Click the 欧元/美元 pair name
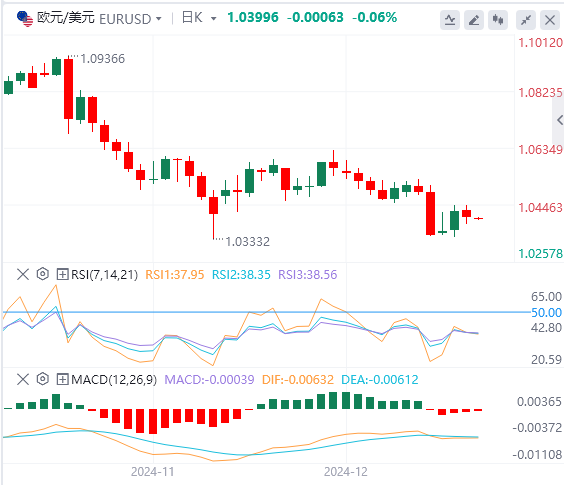The width and height of the screenshot is (564, 485). click(x=66, y=18)
